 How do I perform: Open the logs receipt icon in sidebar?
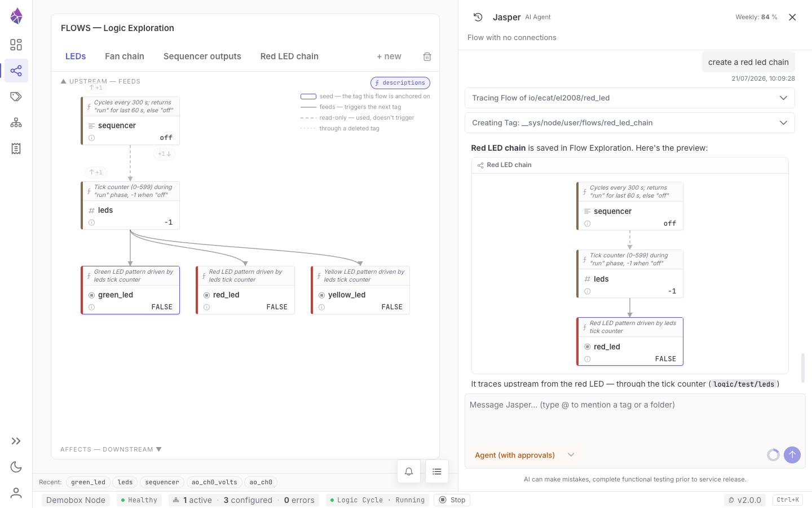click(x=16, y=148)
